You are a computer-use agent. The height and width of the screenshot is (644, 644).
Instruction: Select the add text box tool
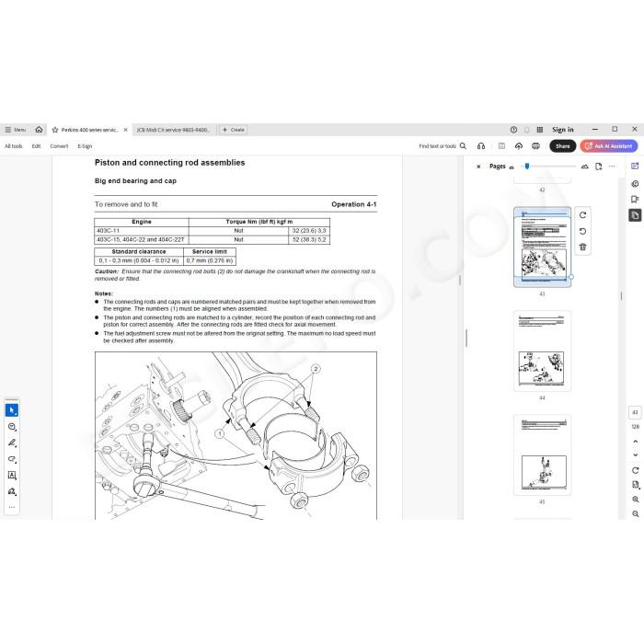12,476
